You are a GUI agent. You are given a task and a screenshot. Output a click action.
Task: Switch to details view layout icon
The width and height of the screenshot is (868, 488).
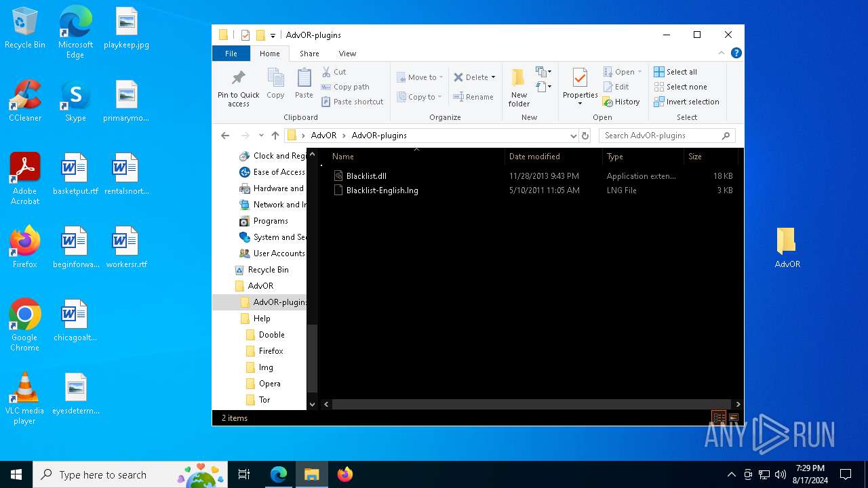(x=719, y=418)
